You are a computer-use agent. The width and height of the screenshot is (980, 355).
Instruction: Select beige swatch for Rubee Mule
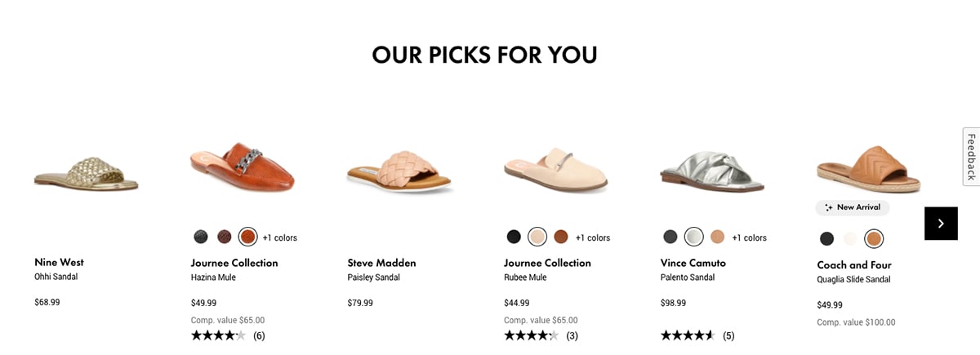(537, 237)
